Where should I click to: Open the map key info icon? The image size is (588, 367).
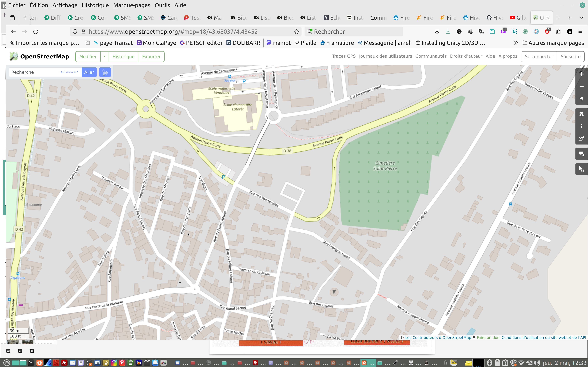pyautogui.click(x=581, y=126)
